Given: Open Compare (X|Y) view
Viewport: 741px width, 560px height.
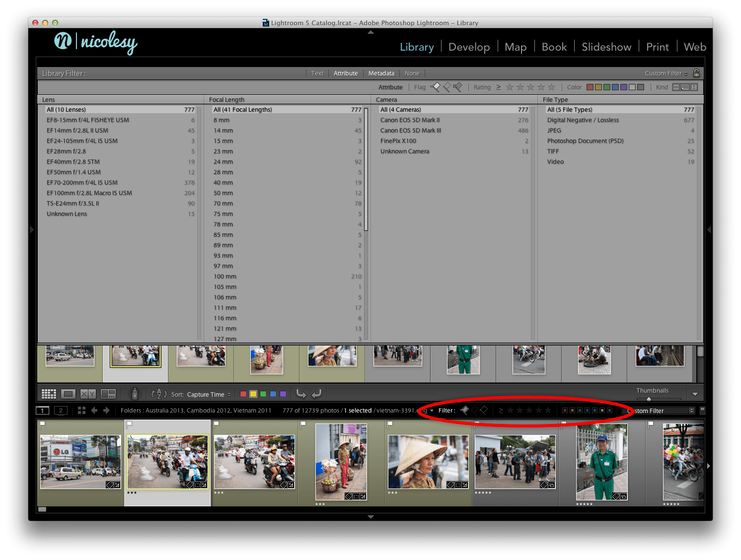Looking at the screenshot, I should 88,394.
